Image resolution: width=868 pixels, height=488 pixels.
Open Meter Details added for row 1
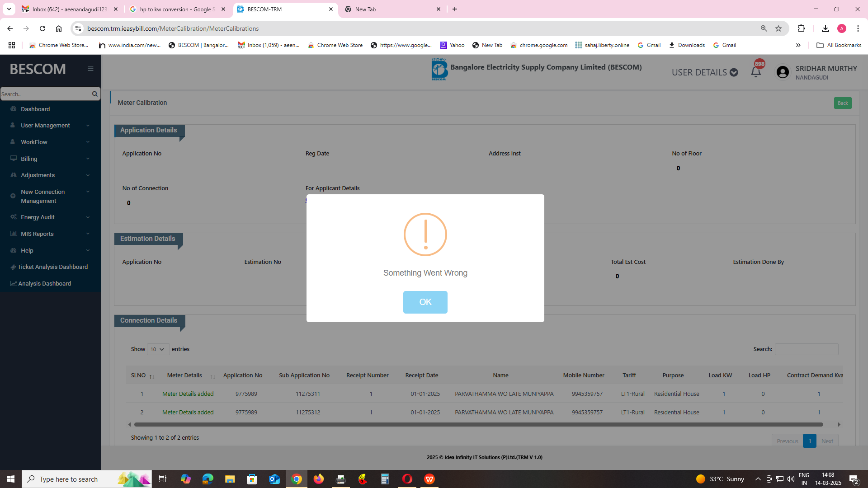coord(188,394)
